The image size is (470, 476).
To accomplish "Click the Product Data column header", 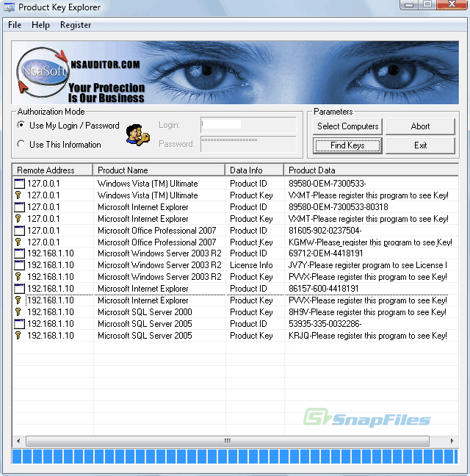I will [372, 170].
